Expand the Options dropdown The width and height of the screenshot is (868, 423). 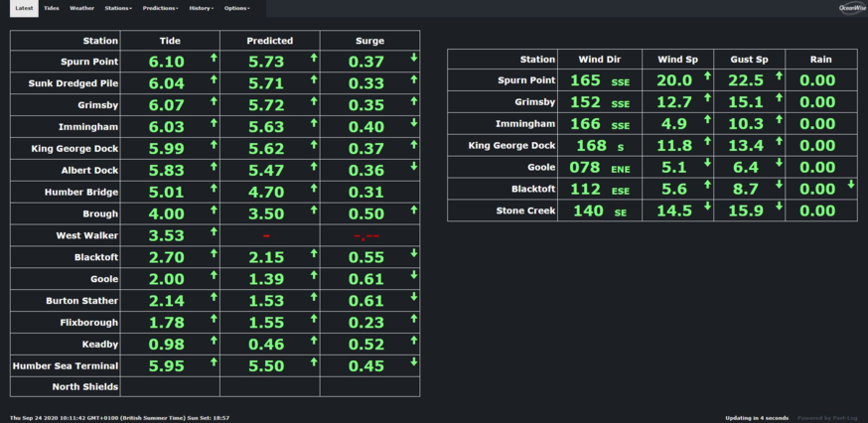(236, 8)
